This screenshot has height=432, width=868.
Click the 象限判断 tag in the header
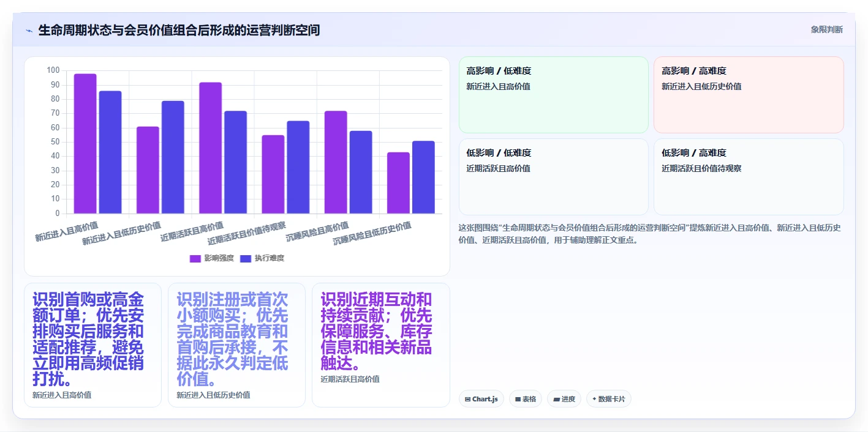coord(826,29)
